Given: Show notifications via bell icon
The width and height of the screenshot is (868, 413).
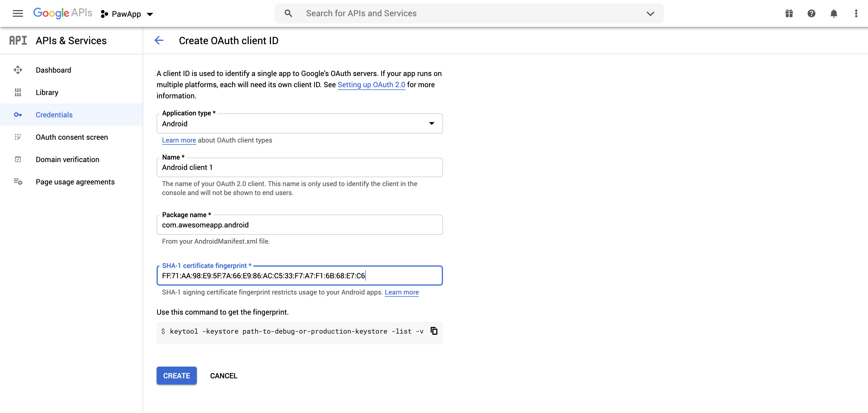Looking at the screenshot, I should click(x=834, y=13).
